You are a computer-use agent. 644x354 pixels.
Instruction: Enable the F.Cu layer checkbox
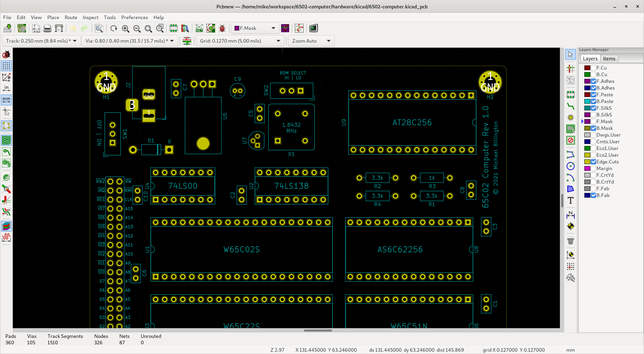(x=593, y=68)
